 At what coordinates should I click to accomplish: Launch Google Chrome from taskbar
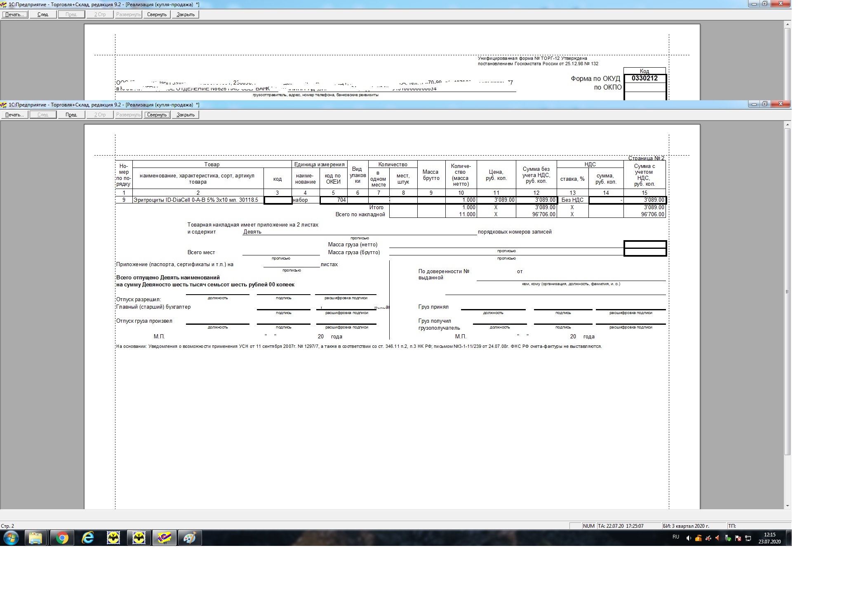click(x=62, y=538)
